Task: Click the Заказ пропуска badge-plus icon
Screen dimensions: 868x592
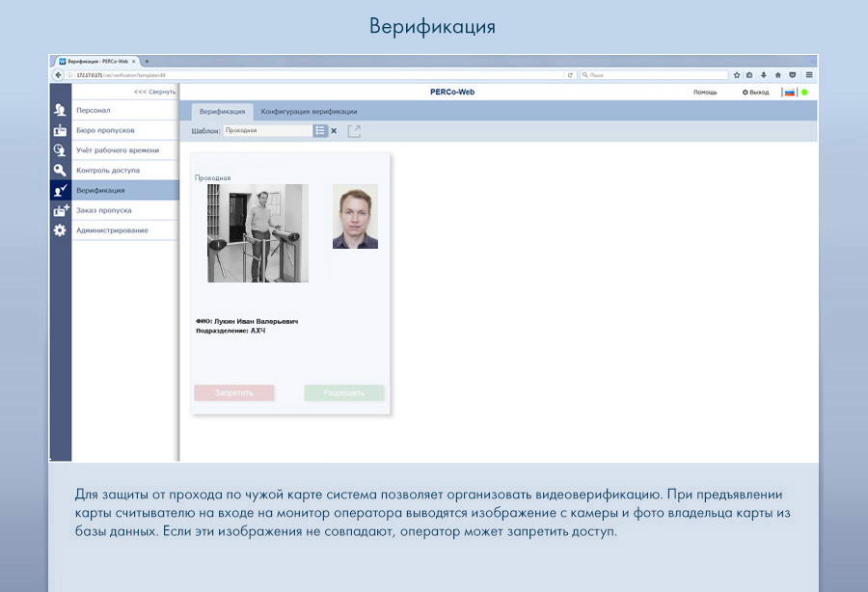Action: (60, 210)
